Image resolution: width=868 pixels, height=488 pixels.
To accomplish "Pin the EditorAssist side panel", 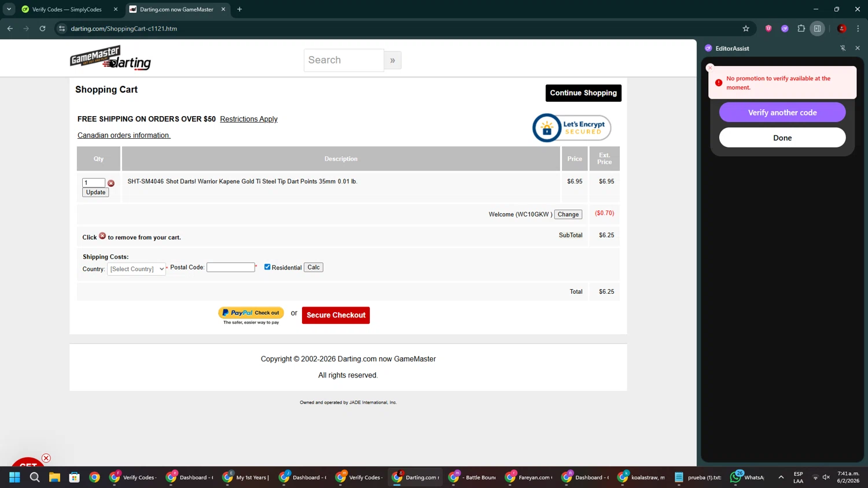I will pos(843,48).
